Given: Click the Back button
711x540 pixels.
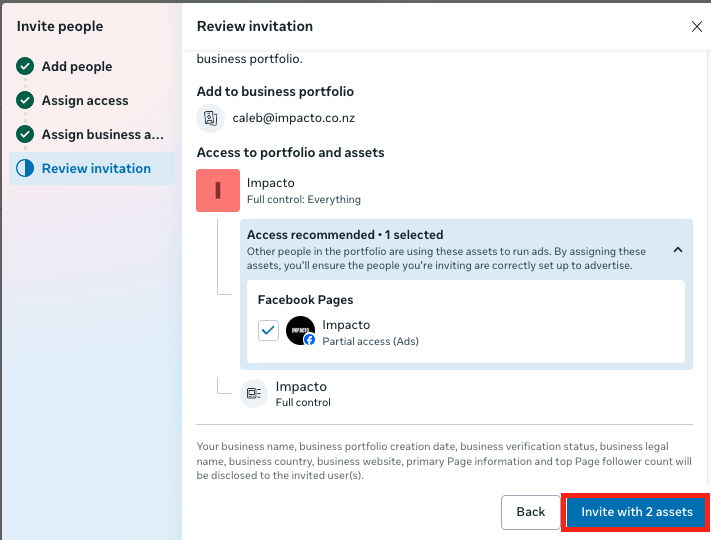Looking at the screenshot, I should 531,512.
